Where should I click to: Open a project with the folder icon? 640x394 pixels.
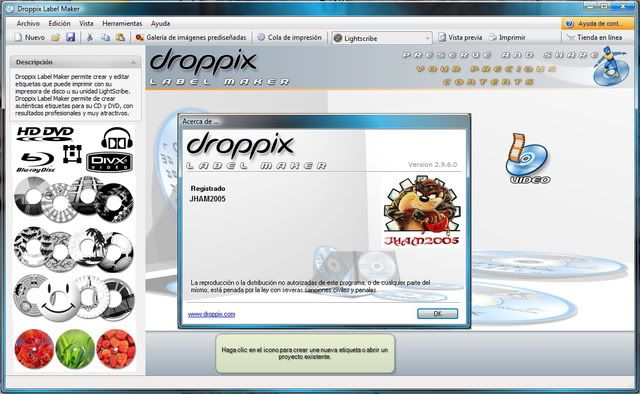pos(56,38)
